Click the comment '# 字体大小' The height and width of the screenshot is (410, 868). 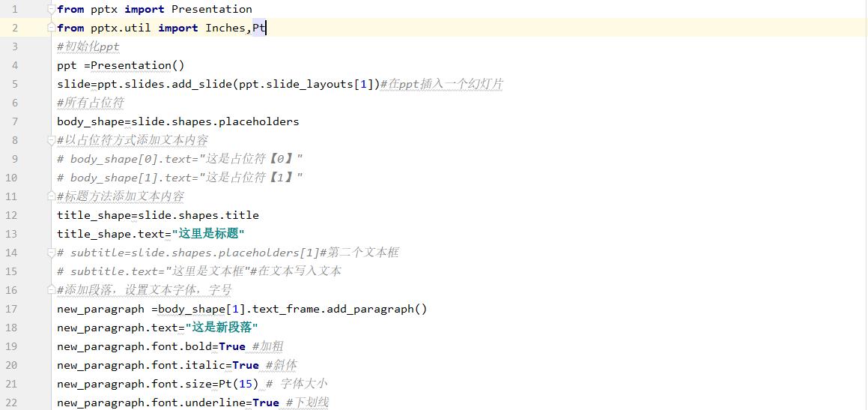click(x=297, y=384)
